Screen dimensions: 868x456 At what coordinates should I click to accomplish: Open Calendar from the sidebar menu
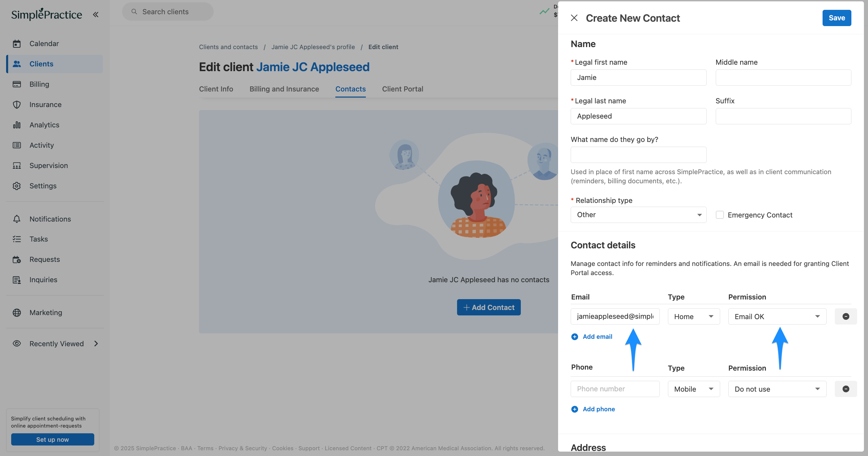point(55,44)
